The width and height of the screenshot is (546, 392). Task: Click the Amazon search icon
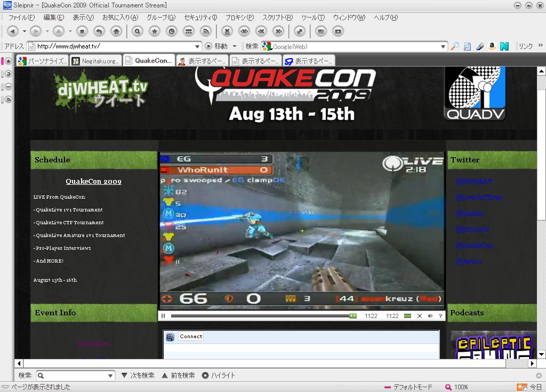492,46
